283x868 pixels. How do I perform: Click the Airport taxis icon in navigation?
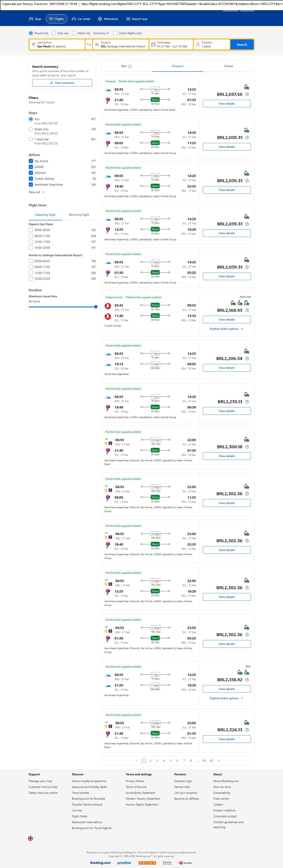[128, 19]
